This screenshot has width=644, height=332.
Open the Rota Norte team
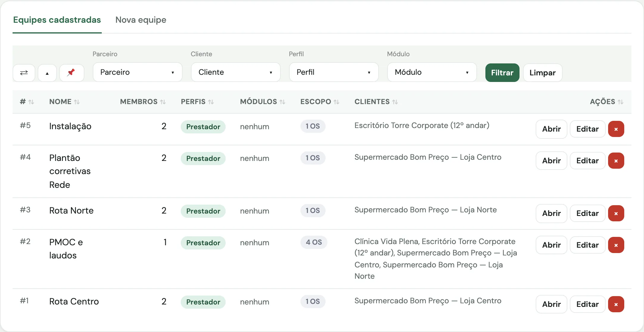(x=552, y=213)
